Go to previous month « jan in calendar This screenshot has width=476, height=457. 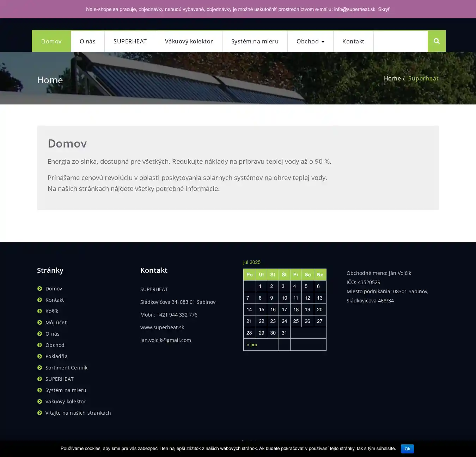pyautogui.click(x=252, y=345)
